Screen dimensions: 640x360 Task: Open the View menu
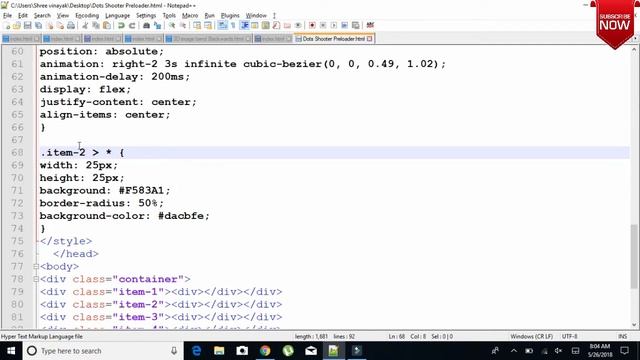coord(62,16)
